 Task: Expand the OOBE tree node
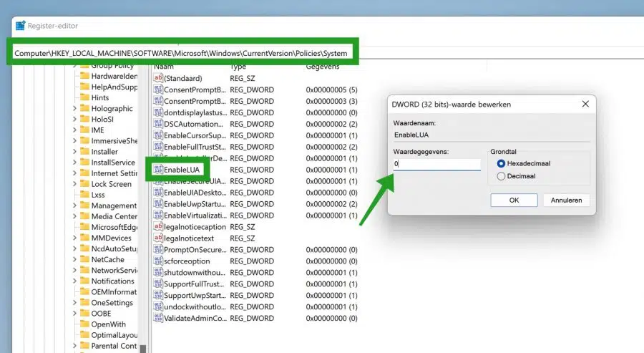pos(74,313)
